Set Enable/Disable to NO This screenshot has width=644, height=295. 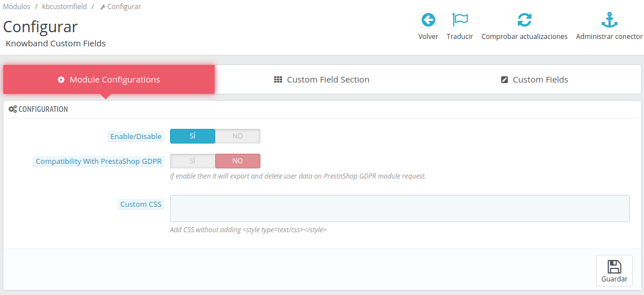[x=238, y=136]
